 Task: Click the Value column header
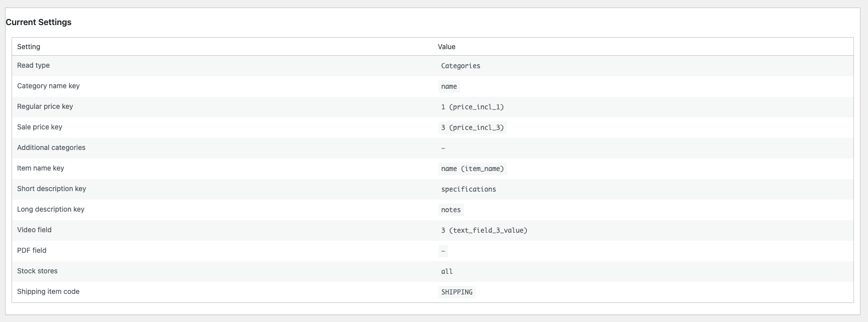click(447, 47)
